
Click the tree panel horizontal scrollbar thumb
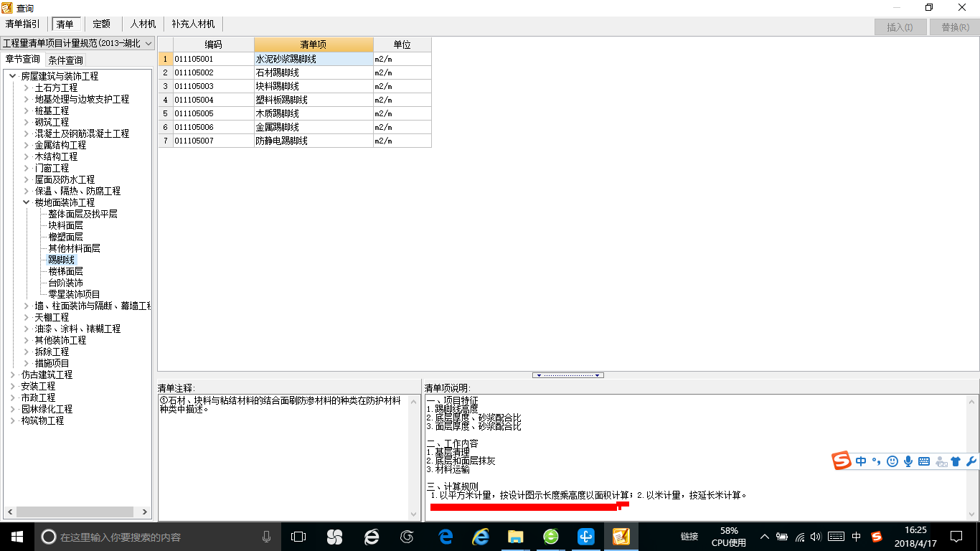(75, 512)
